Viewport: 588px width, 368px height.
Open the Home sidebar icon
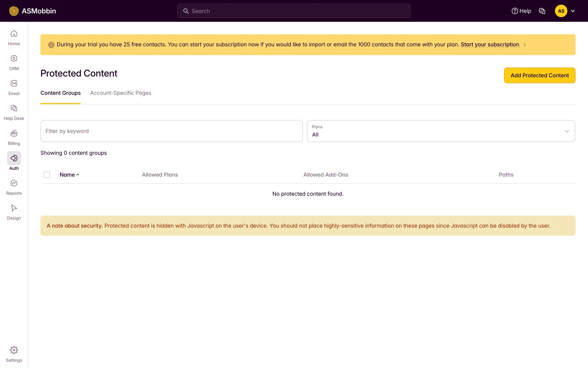pyautogui.click(x=14, y=38)
